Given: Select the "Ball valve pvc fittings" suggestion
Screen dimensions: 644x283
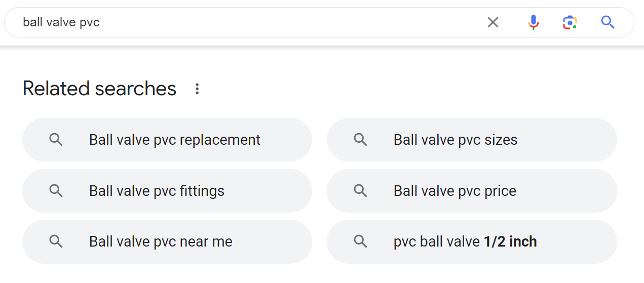Looking at the screenshot, I should (157, 191).
